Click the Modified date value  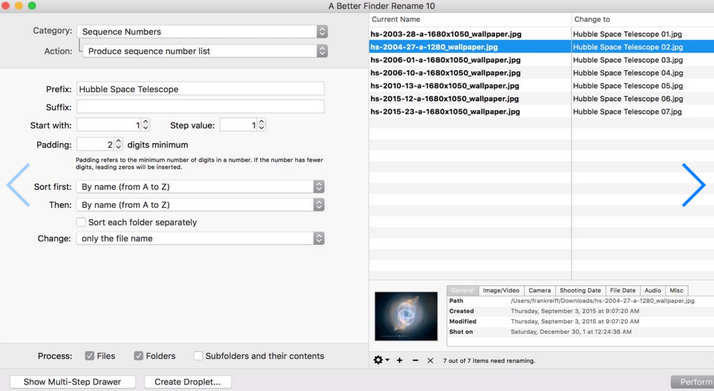tap(575, 321)
